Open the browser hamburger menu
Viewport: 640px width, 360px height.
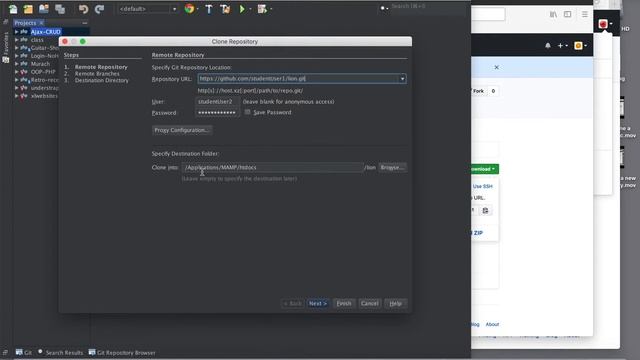pyautogui.click(x=585, y=14)
